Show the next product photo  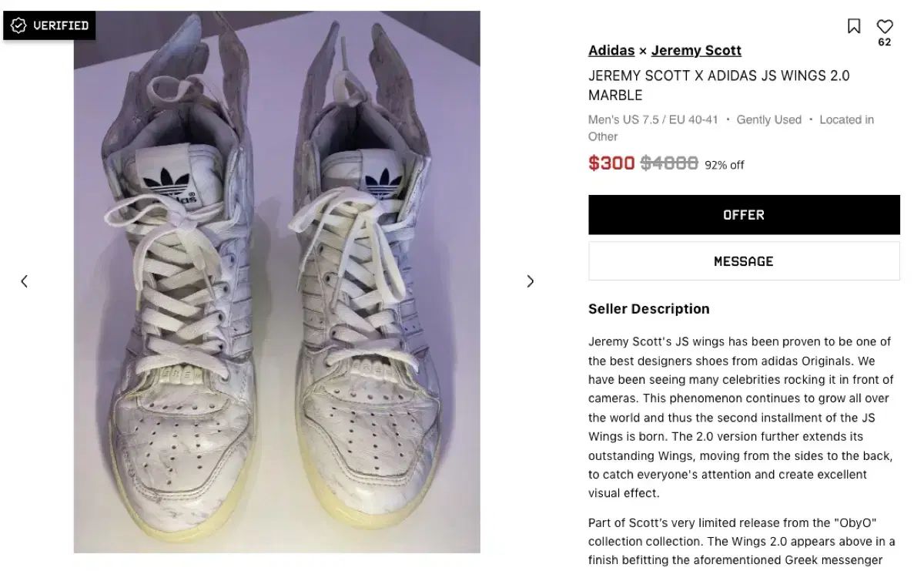[x=530, y=281]
